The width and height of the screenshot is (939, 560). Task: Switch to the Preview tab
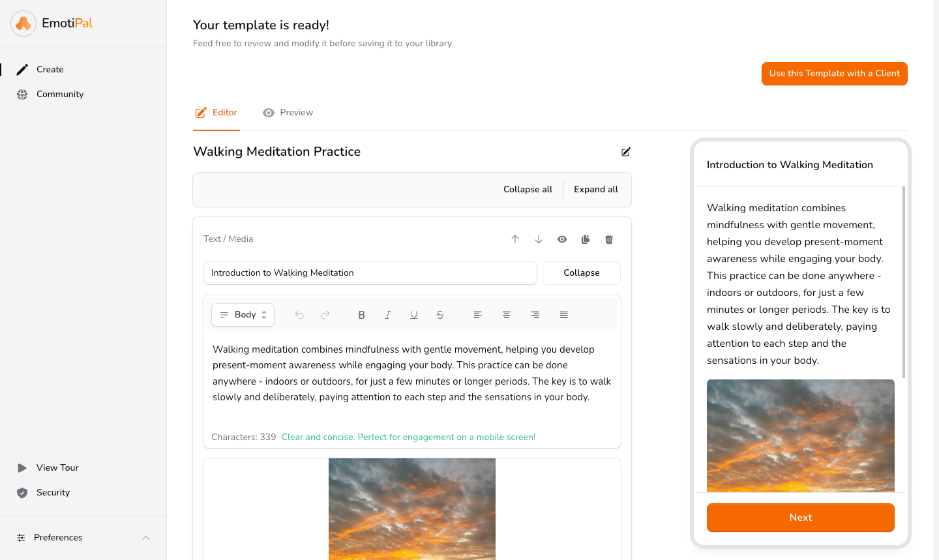(x=288, y=113)
